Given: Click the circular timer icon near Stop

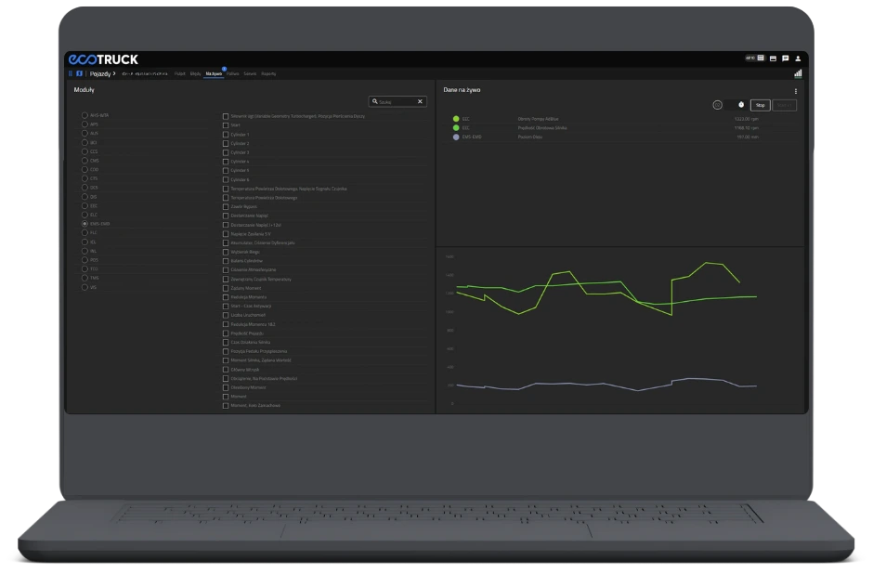Looking at the screenshot, I should click(x=717, y=105).
